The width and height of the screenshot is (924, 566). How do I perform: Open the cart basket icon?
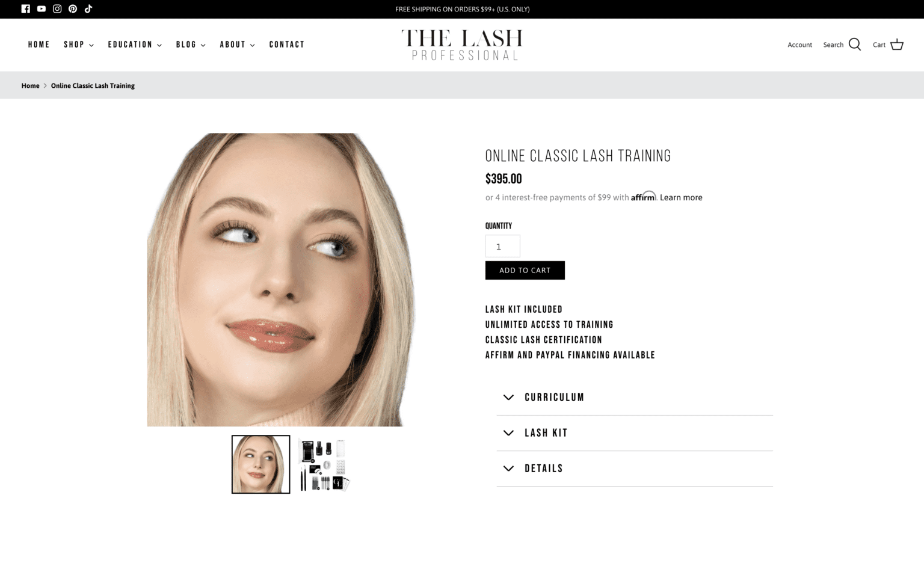897,45
